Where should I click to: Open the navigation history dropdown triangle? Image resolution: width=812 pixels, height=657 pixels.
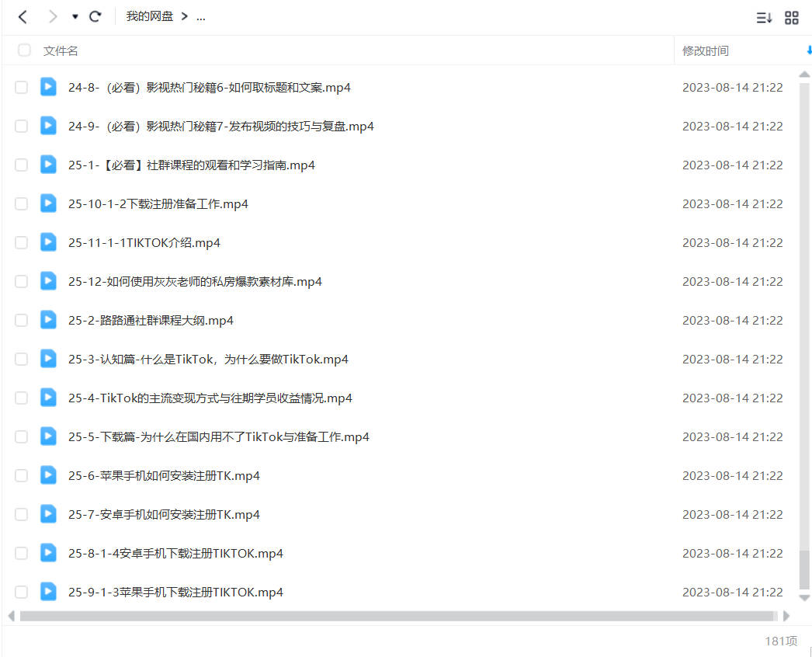pyautogui.click(x=75, y=17)
